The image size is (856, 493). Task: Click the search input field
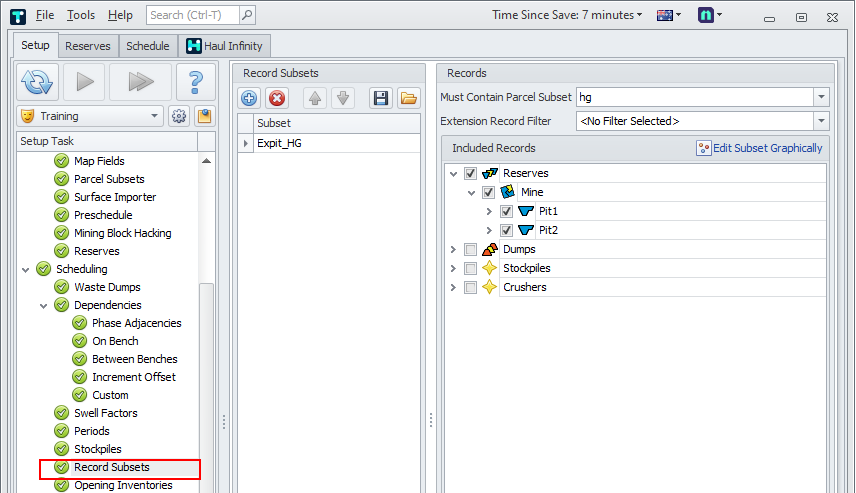click(193, 15)
